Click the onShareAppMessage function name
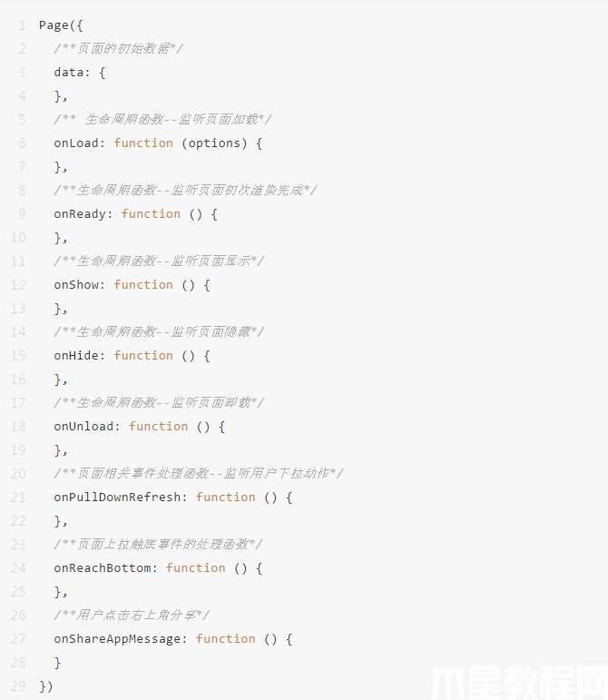 120,639
